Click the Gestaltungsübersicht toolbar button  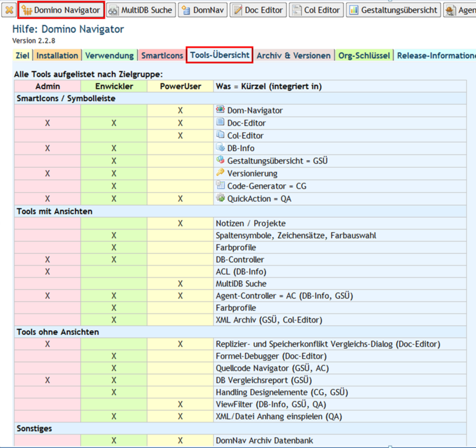[394, 10]
